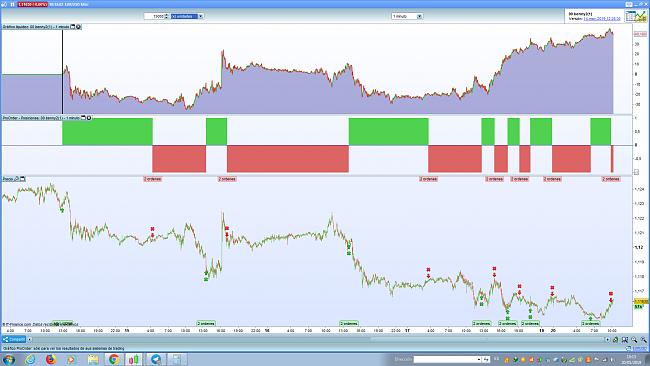Click the first pink '2 órdenes' label

(153, 179)
